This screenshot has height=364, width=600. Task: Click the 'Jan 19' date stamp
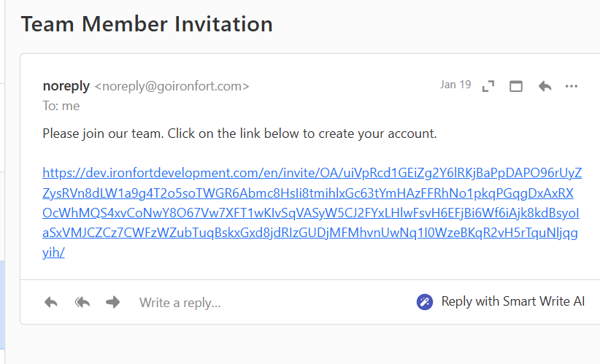click(455, 85)
